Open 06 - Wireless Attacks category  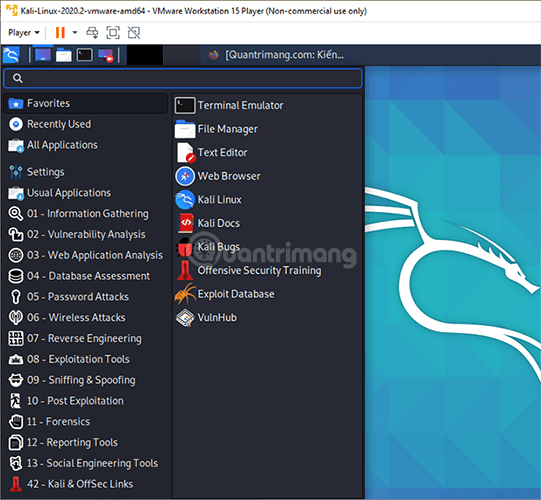(x=86, y=317)
